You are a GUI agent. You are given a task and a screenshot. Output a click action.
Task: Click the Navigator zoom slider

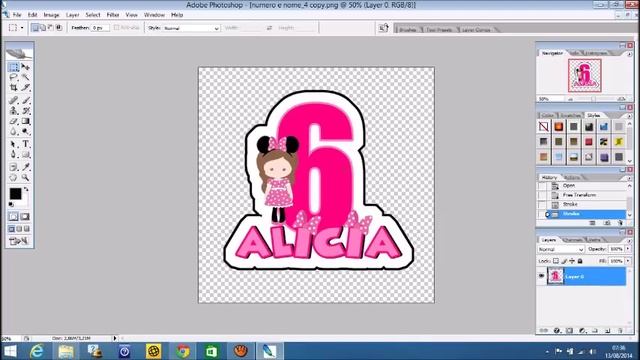click(x=593, y=99)
